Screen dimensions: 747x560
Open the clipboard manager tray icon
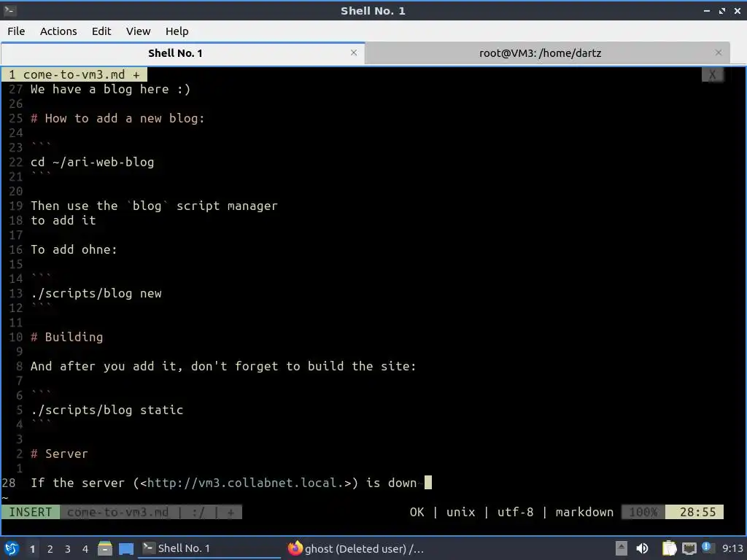pyautogui.click(x=669, y=548)
